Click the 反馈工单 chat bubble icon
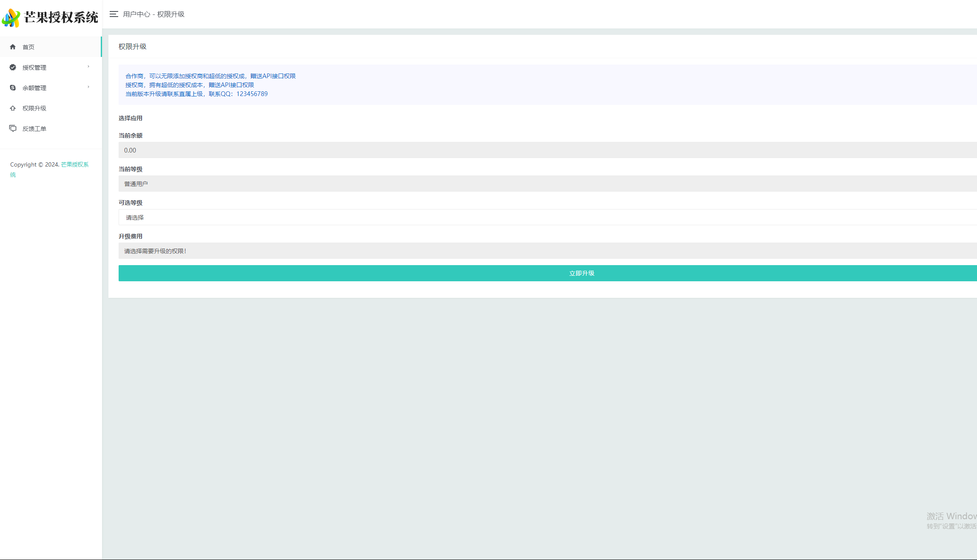The width and height of the screenshot is (977, 560). pyautogui.click(x=13, y=128)
